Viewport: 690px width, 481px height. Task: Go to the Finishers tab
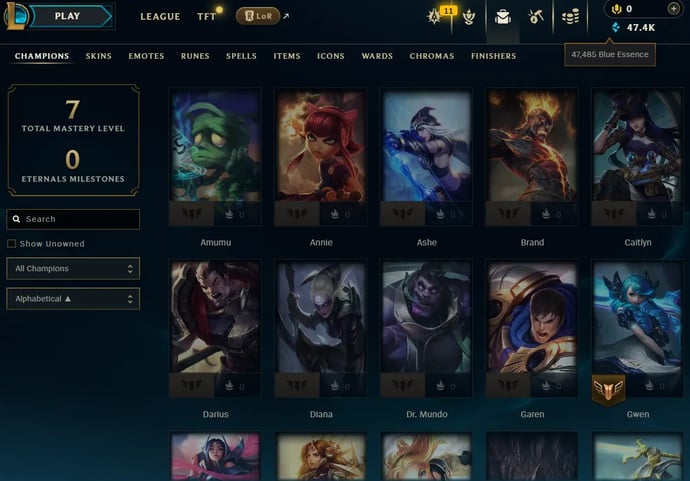[493, 56]
